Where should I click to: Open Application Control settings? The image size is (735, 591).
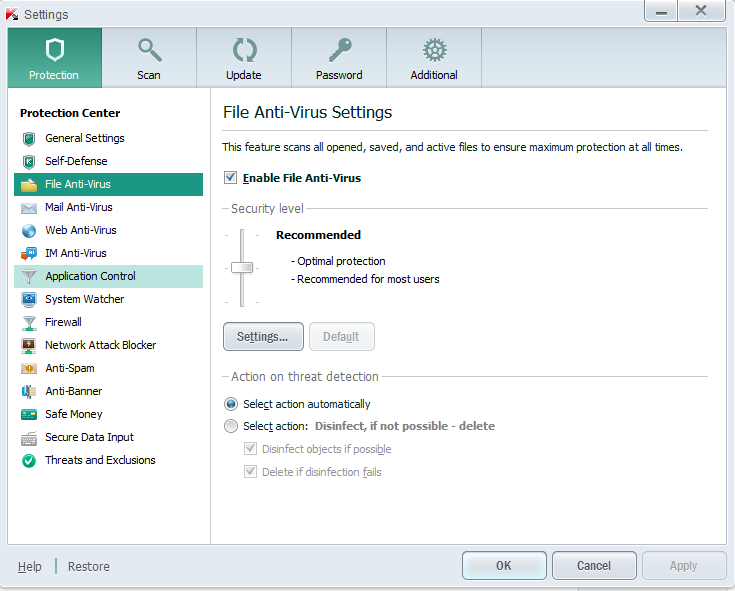tap(108, 276)
